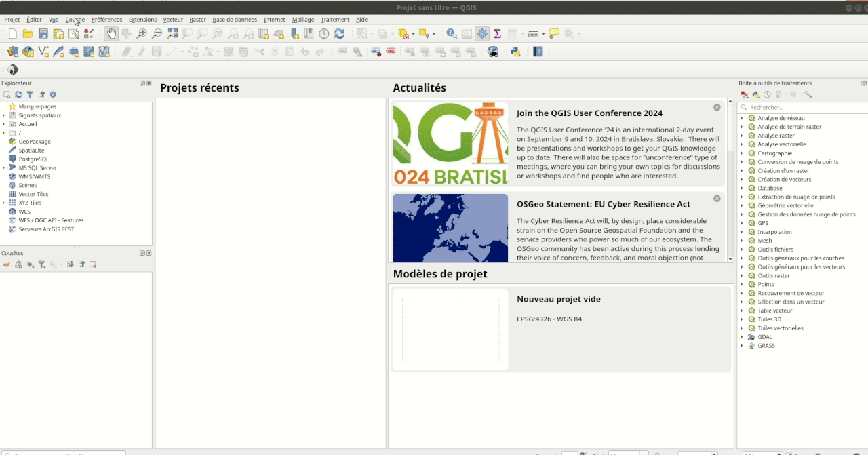
Task: Refresh the Explorateur browser panel
Action: 18,94
